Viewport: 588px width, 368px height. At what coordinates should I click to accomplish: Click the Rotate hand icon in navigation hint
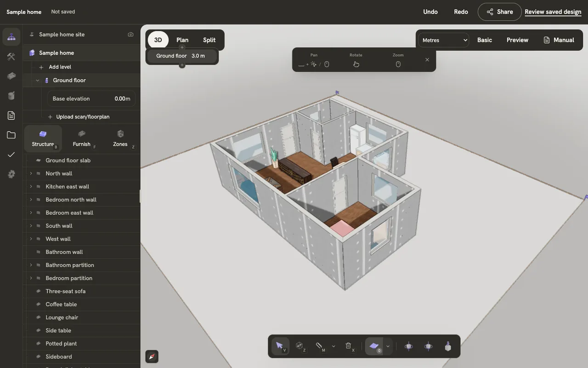pos(356,64)
